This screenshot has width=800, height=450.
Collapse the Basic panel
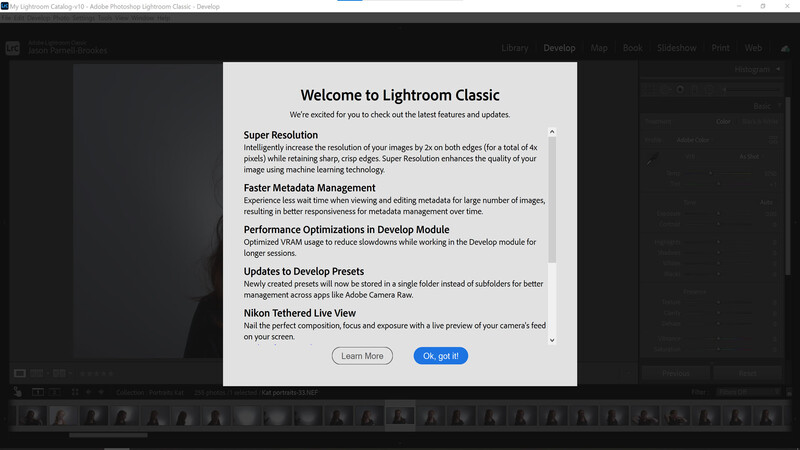coord(779,106)
